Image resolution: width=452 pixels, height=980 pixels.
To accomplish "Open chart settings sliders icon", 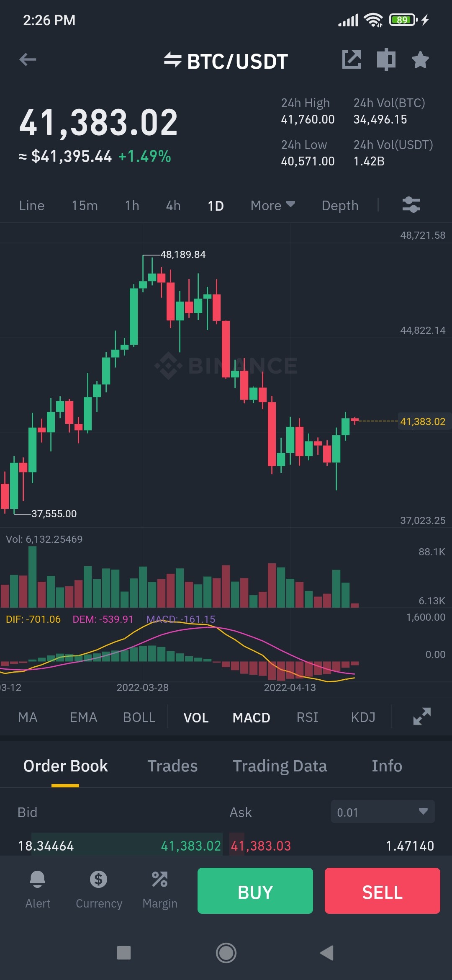I will pos(411,205).
